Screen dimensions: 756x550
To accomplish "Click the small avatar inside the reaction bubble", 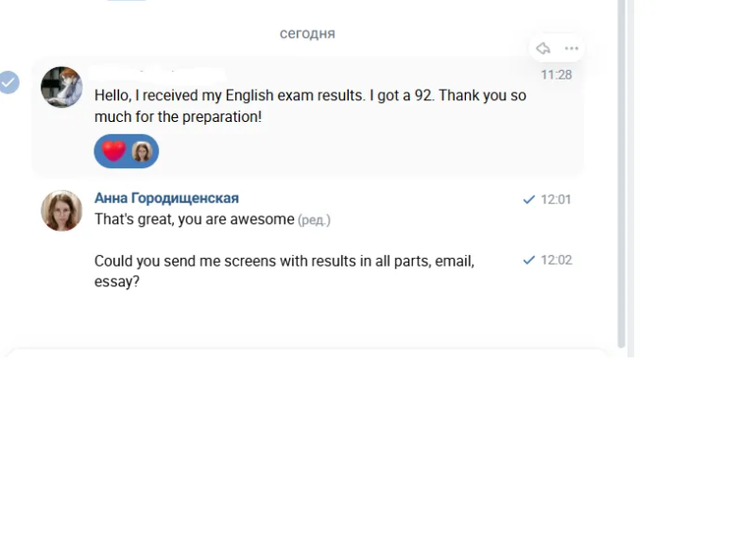I will (x=143, y=151).
